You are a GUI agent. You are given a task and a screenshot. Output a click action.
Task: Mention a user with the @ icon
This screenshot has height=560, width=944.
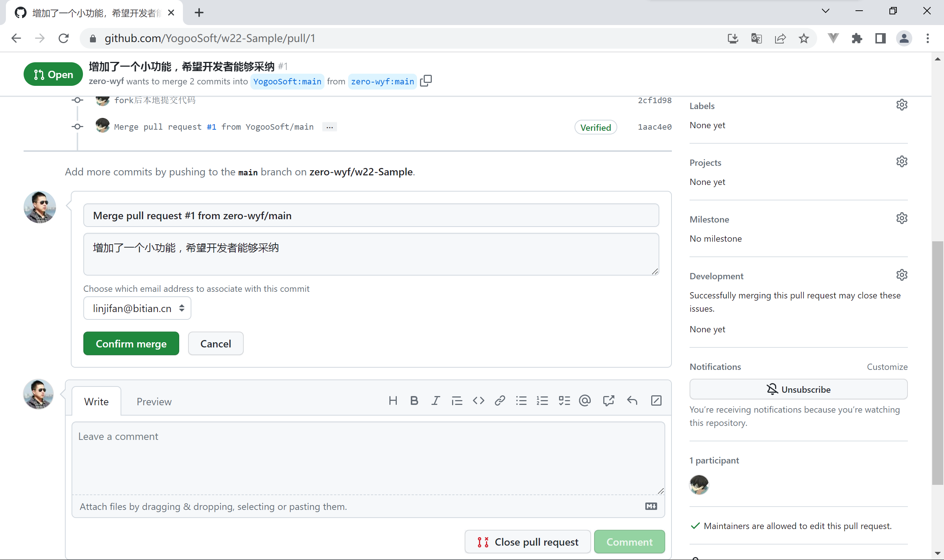point(584,400)
